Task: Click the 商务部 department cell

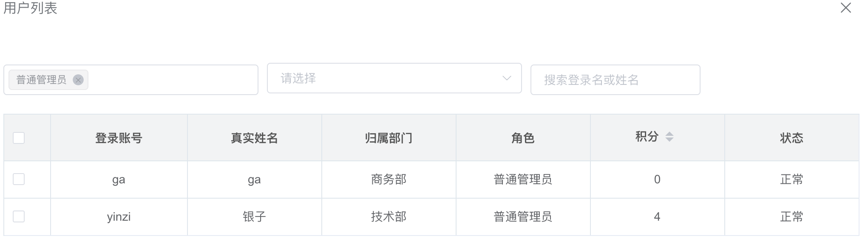Action: tap(389, 180)
